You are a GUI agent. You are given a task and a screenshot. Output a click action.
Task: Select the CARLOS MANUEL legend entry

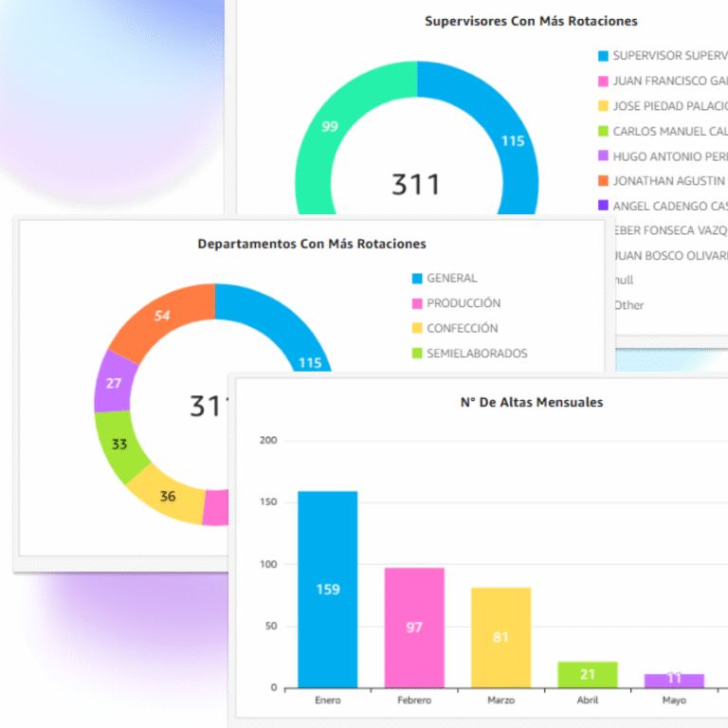(663, 132)
